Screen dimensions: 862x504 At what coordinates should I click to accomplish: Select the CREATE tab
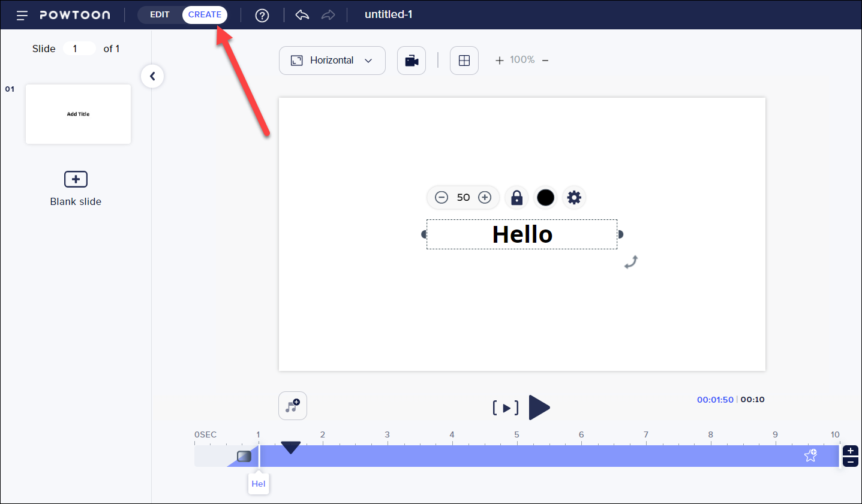(205, 15)
